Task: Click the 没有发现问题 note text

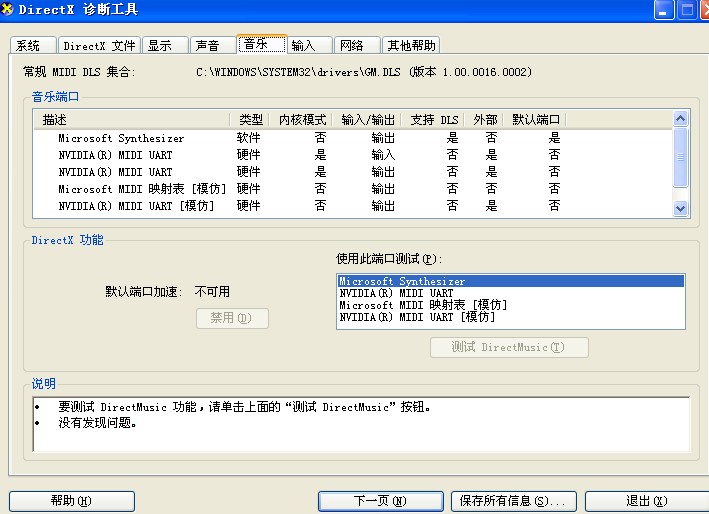Action: click(97, 423)
